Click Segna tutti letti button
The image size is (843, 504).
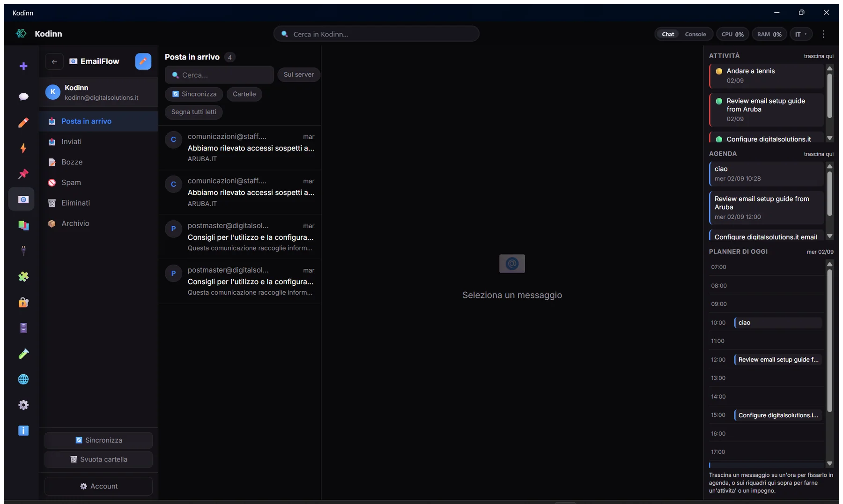click(x=193, y=112)
